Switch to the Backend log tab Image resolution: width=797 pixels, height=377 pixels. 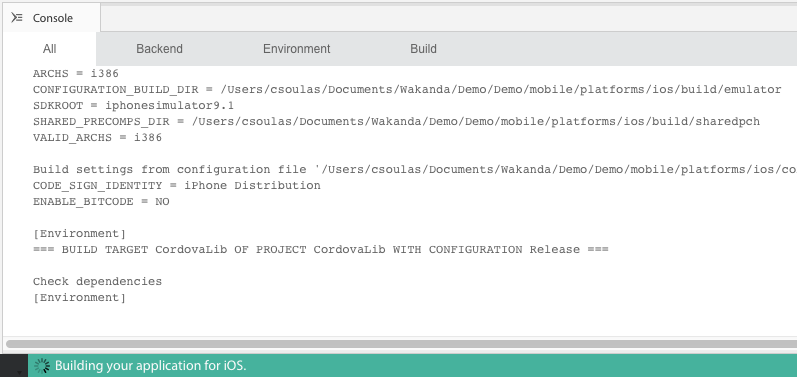(x=159, y=49)
